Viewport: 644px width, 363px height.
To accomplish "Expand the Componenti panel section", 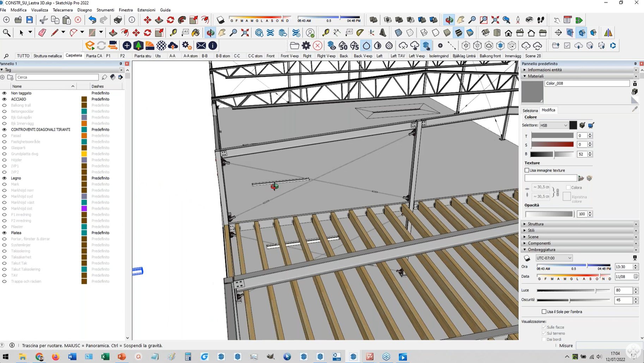I will [539, 243].
